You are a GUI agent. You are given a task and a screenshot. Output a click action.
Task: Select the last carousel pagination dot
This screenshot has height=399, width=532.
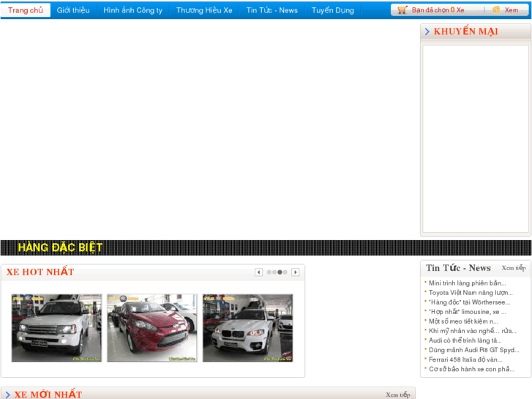285,272
